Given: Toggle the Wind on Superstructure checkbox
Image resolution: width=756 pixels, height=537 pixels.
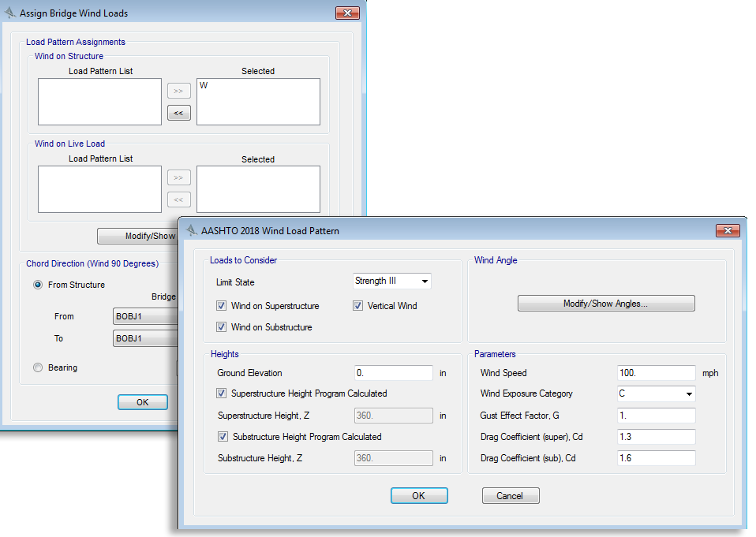Looking at the screenshot, I should (x=222, y=306).
